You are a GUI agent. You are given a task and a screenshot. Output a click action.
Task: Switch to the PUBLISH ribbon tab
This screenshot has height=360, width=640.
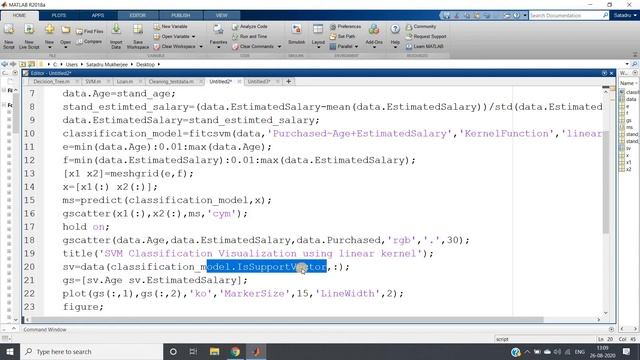pos(180,16)
